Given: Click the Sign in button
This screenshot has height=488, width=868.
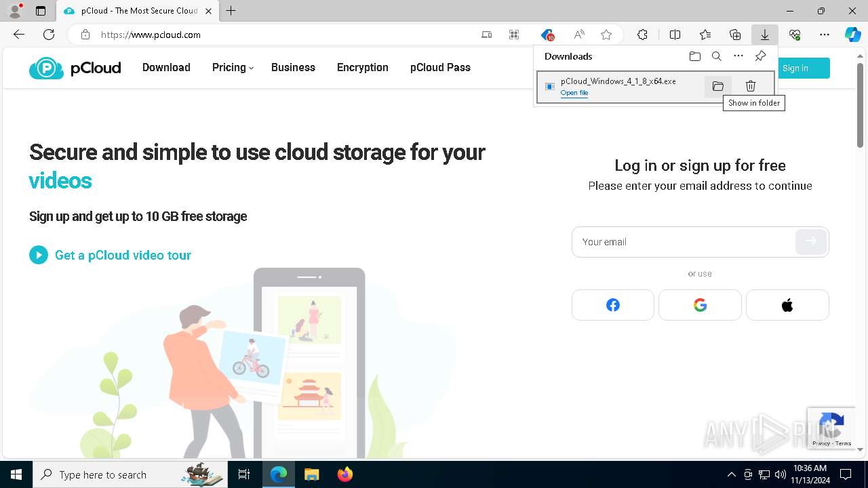Looking at the screenshot, I should [795, 68].
